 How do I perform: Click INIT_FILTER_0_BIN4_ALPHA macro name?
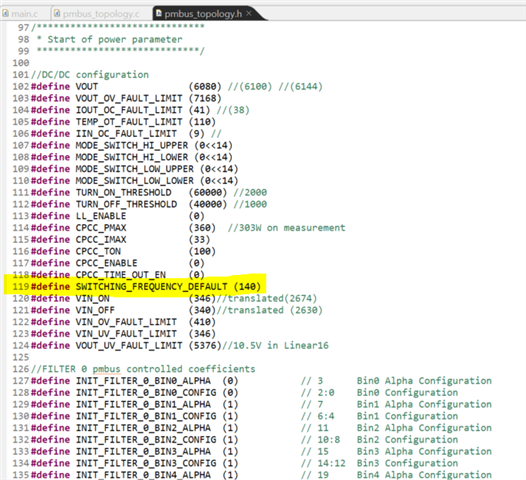[143, 475]
